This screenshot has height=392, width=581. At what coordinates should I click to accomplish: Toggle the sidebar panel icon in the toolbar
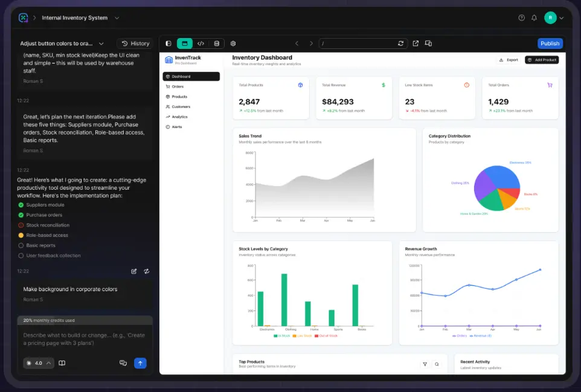[x=169, y=43]
